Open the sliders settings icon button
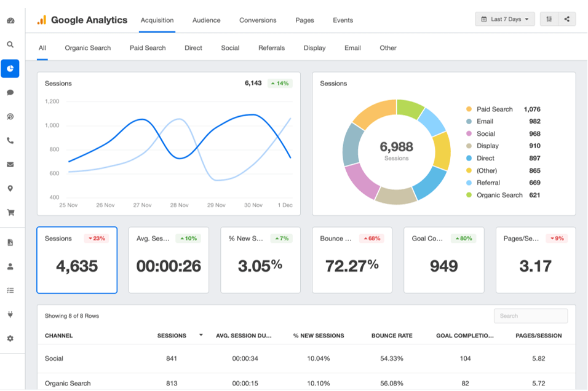Image resolution: width=588 pixels, height=391 pixels. [549, 19]
